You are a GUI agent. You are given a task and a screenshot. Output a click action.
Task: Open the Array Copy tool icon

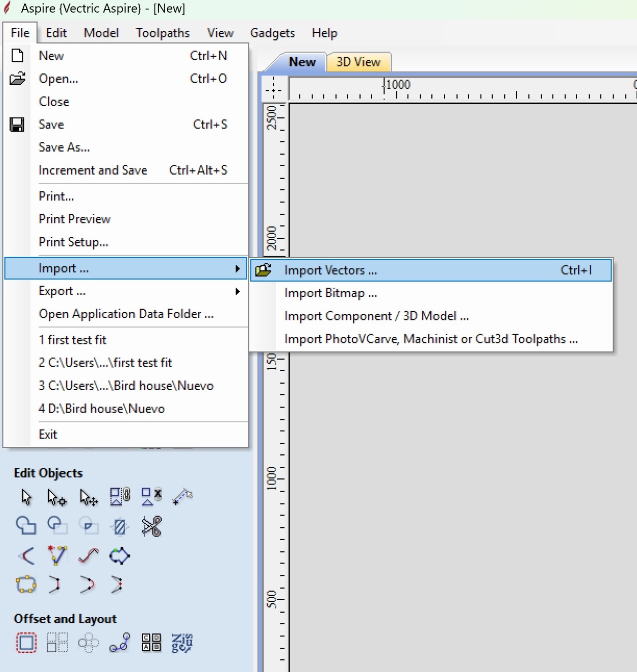click(57, 643)
